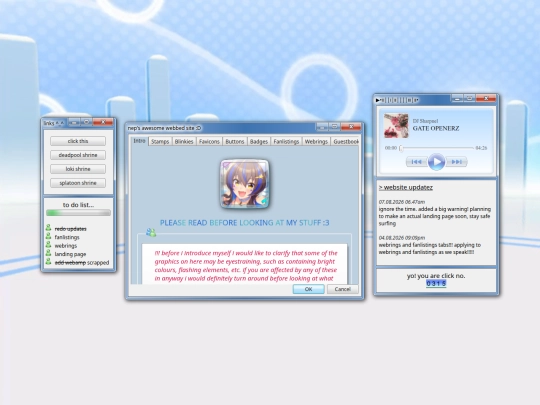This screenshot has height=405, width=540.
Task: Click the 'click this' button in links window
Action: [x=78, y=141]
